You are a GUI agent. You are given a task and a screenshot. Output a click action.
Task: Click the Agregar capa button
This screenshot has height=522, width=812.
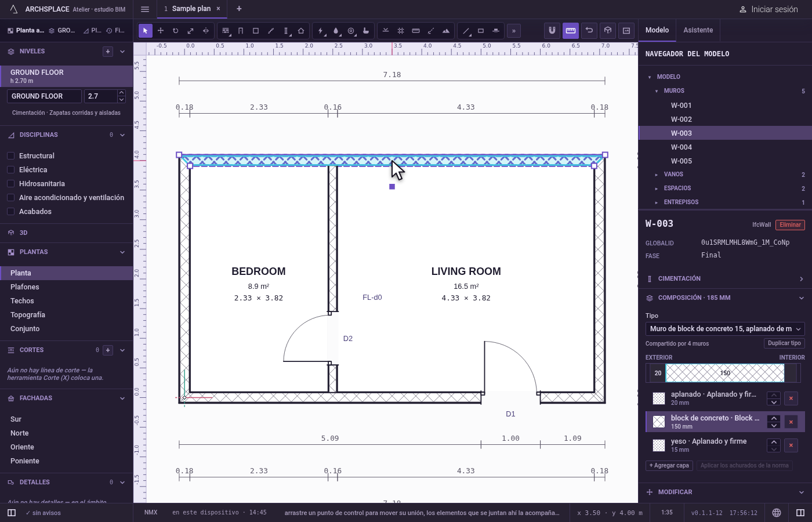pos(669,466)
